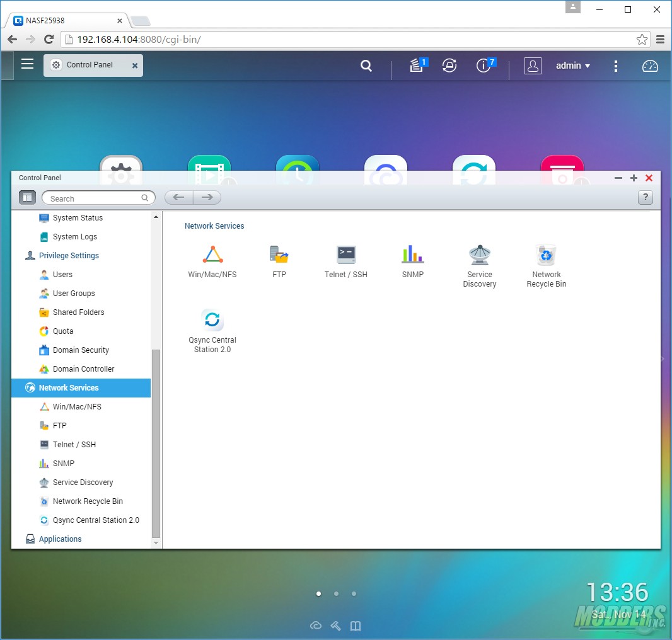672x640 pixels.
Task: Open Qsync Central Station 2.0 icon in main pane
Action: pos(212,319)
